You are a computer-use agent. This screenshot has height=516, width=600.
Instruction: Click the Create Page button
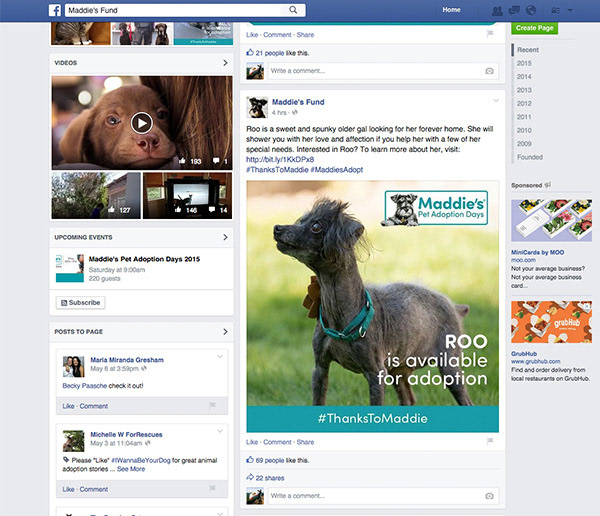(x=534, y=28)
